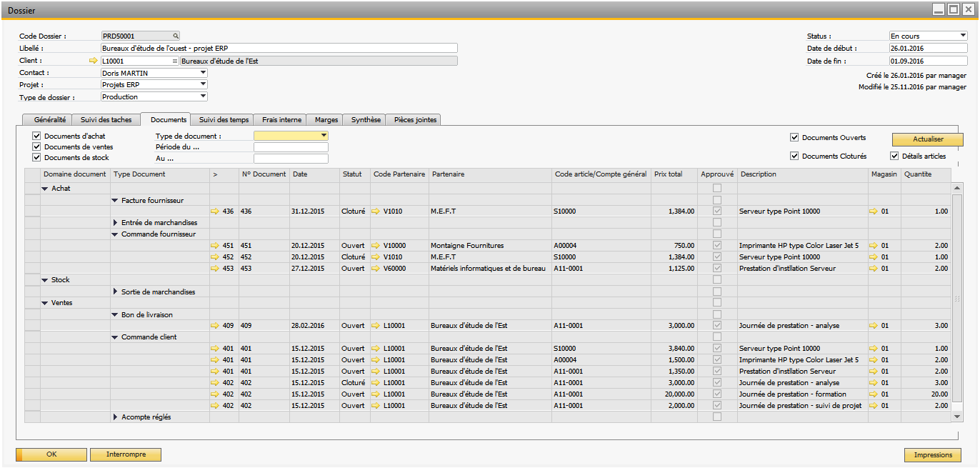Click the list icon in client code field

click(x=174, y=61)
